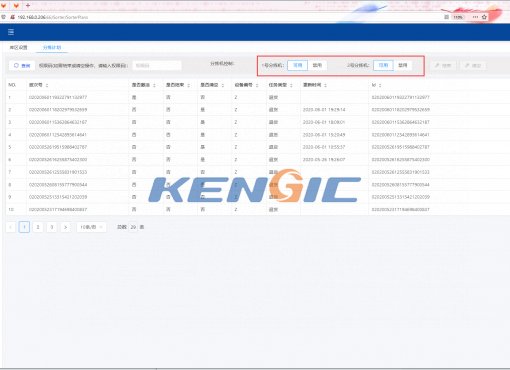Switch to the first tab on the left
This screenshot has width=510, height=370.
[18, 47]
